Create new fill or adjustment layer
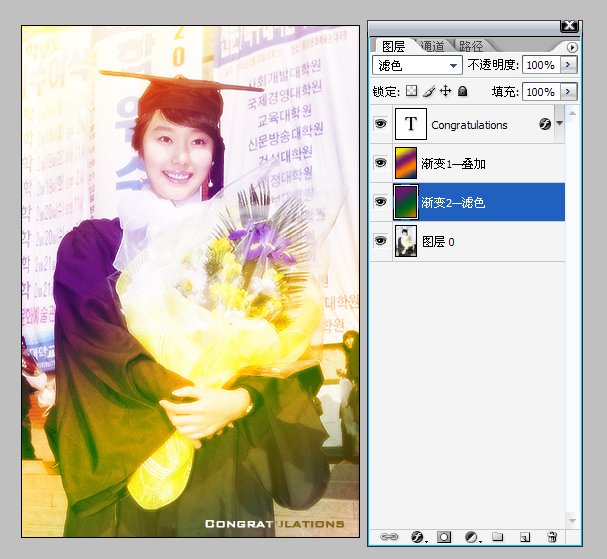Screen dimensions: 607x559 471,537
